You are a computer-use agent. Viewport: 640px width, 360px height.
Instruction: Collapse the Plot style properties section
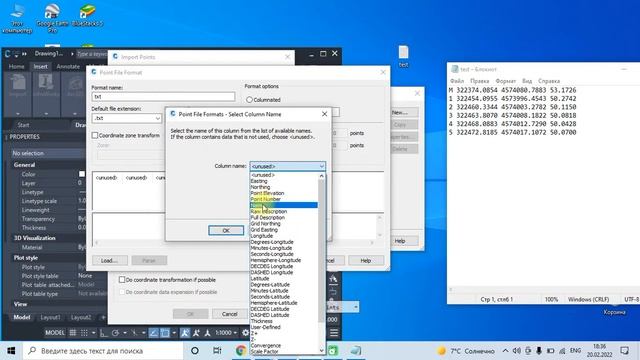[26, 258]
